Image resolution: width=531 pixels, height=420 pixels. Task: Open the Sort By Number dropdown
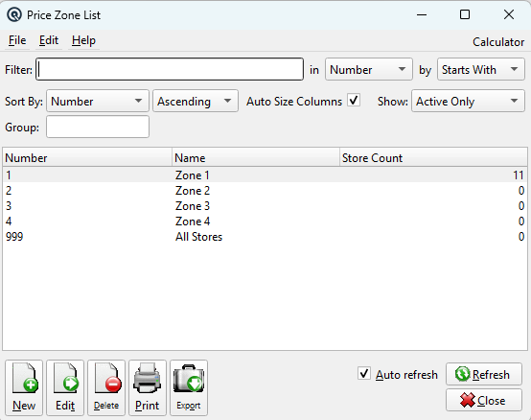click(x=98, y=101)
